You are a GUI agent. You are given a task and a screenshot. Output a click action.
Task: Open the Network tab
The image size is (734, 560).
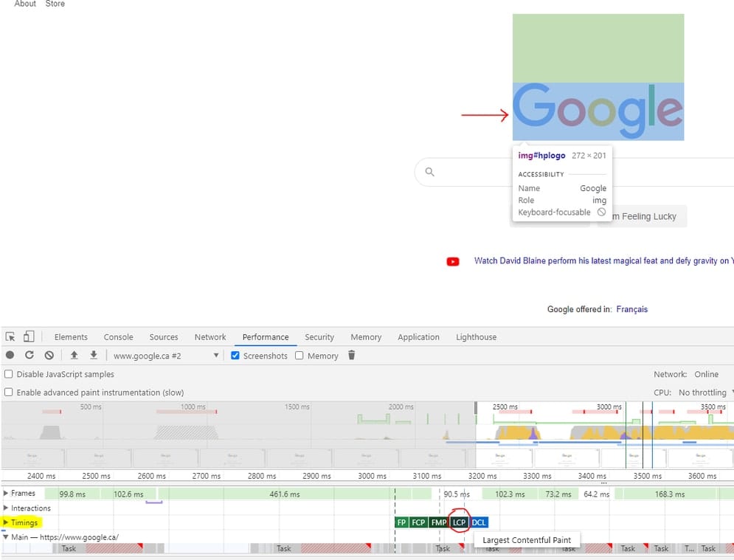[x=210, y=337]
